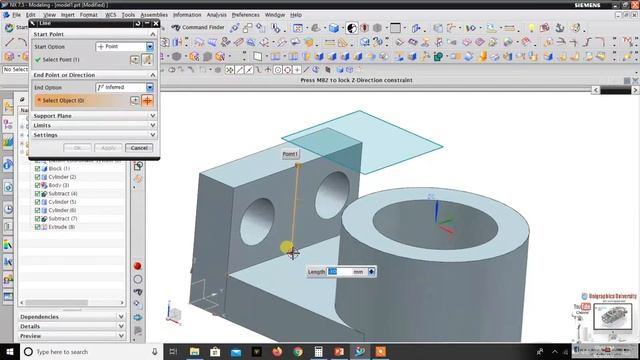Open the Command Finder tool
Screen dimensions: 640x360
(x=198, y=27)
